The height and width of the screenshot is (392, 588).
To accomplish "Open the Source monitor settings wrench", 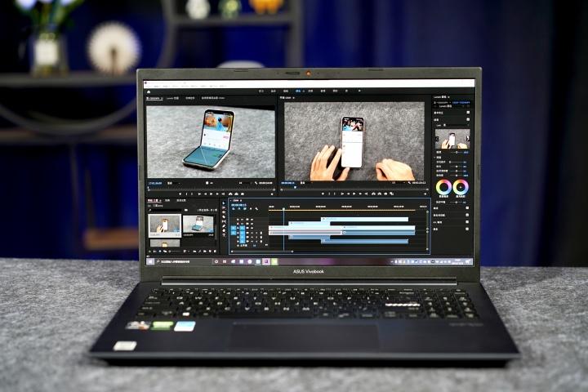I will [256, 183].
